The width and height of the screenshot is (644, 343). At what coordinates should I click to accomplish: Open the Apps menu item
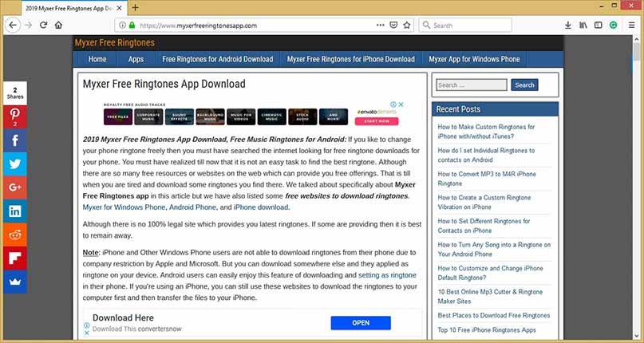tap(136, 59)
